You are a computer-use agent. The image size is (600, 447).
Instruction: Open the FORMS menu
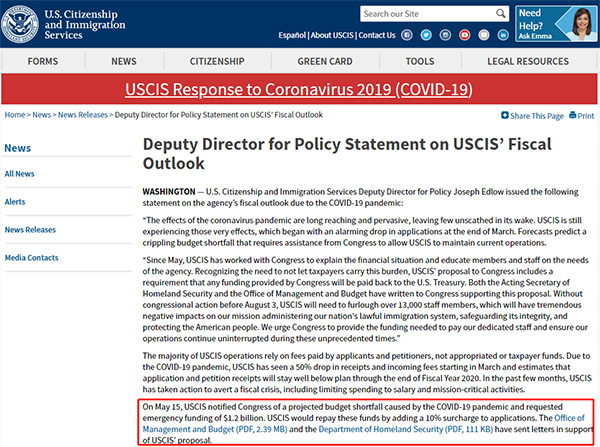43,61
